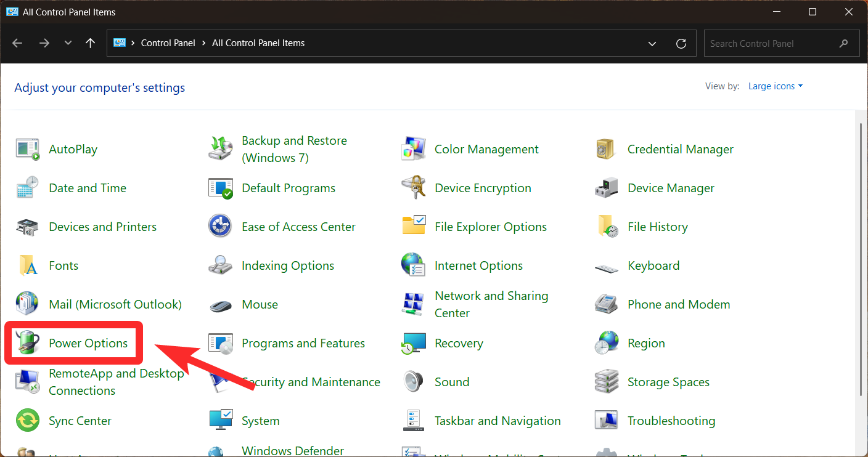This screenshot has width=868, height=457.
Task: Open the Power Options icon
Action: 27,343
